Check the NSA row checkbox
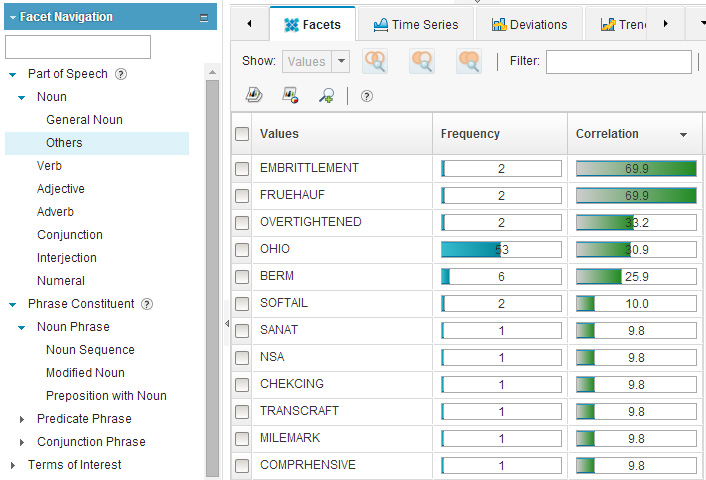 (x=242, y=358)
